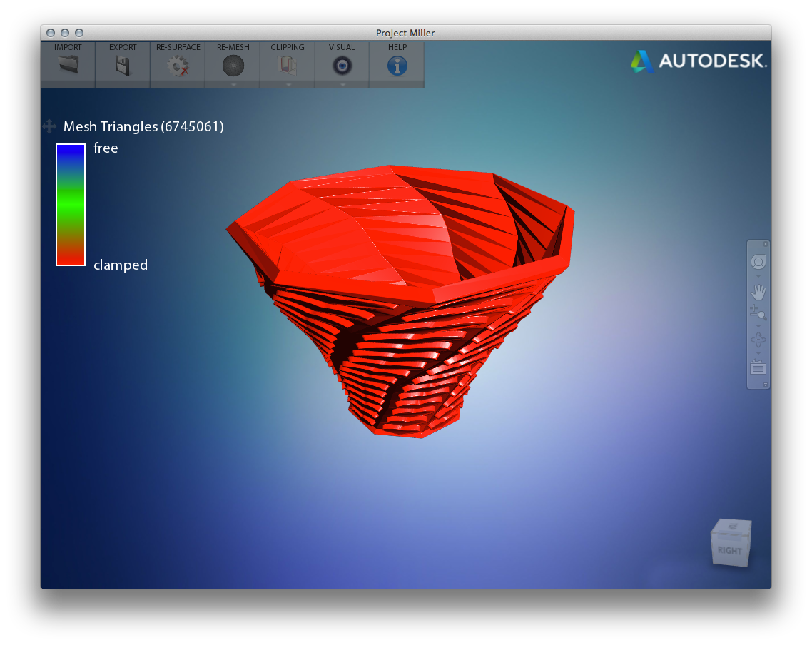Open navigation bar options menu at bottom
The image size is (812, 645).
[766, 385]
